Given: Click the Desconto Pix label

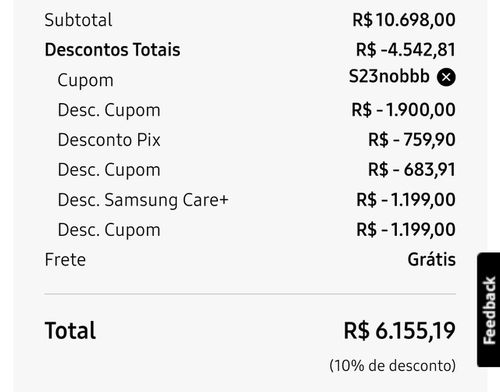Looking at the screenshot, I should (109, 140).
